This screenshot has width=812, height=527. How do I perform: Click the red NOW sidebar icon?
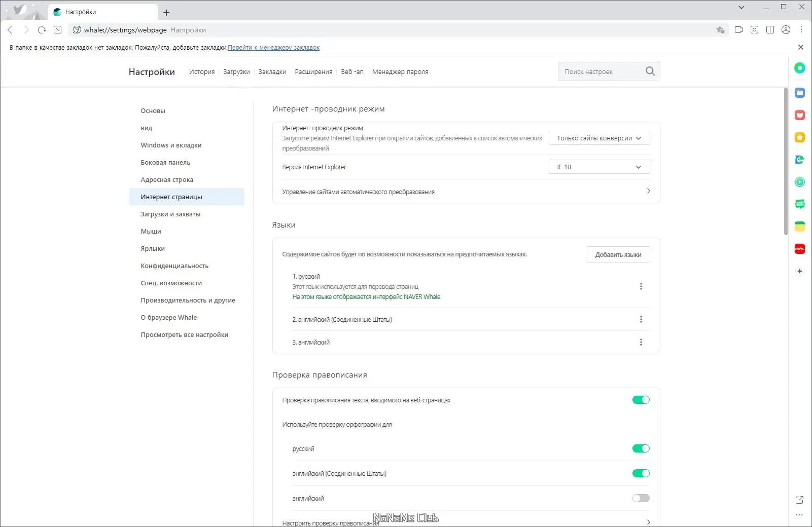pyautogui.click(x=800, y=249)
